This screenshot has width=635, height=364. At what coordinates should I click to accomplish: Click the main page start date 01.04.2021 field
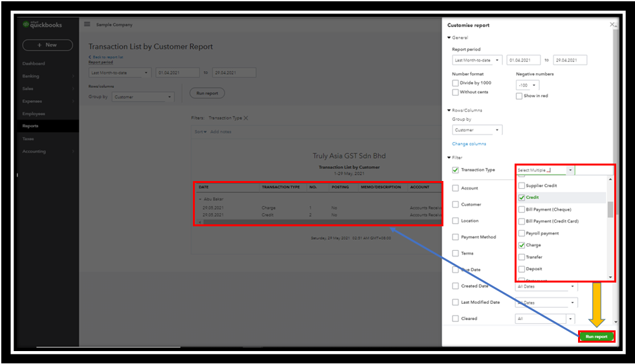tap(177, 73)
